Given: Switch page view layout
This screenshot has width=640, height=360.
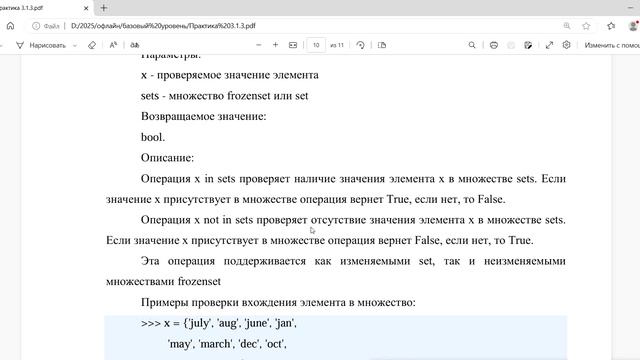Looking at the screenshot, I should [382, 45].
